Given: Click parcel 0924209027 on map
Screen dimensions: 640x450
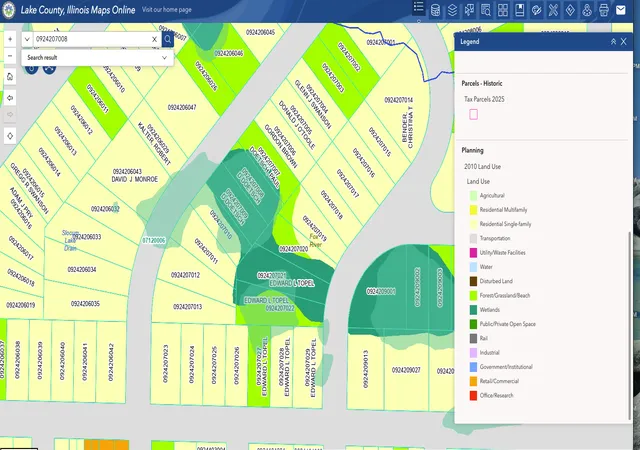Looking at the screenshot, I should 406,370.
